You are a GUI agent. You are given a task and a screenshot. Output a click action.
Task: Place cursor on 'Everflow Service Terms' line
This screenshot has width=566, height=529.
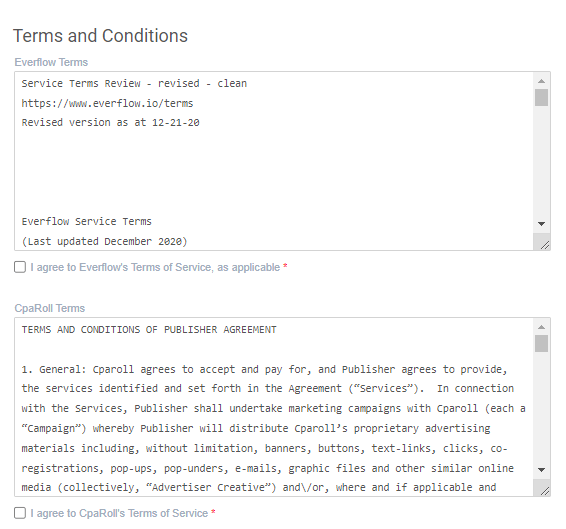tap(86, 221)
